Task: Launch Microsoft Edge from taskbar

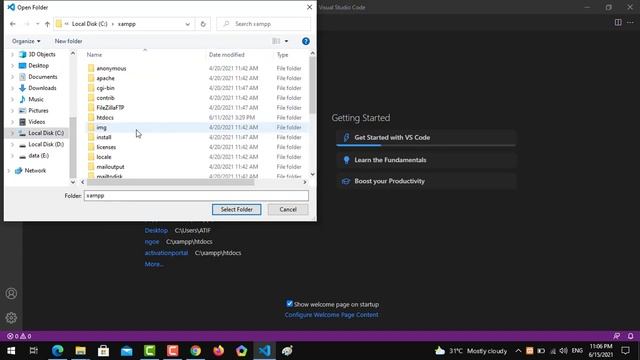Action: [58, 351]
